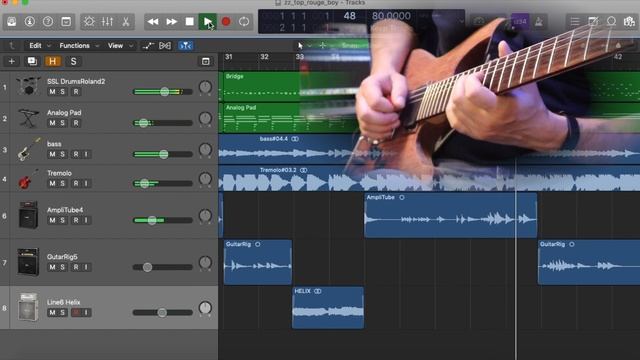Select the HELIX audio region

pyautogui.click(x=328, y=307)
